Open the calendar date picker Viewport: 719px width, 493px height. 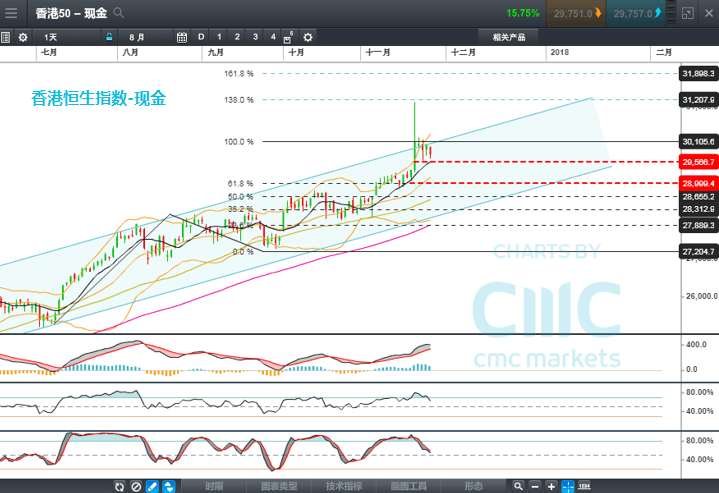[182, 37]
